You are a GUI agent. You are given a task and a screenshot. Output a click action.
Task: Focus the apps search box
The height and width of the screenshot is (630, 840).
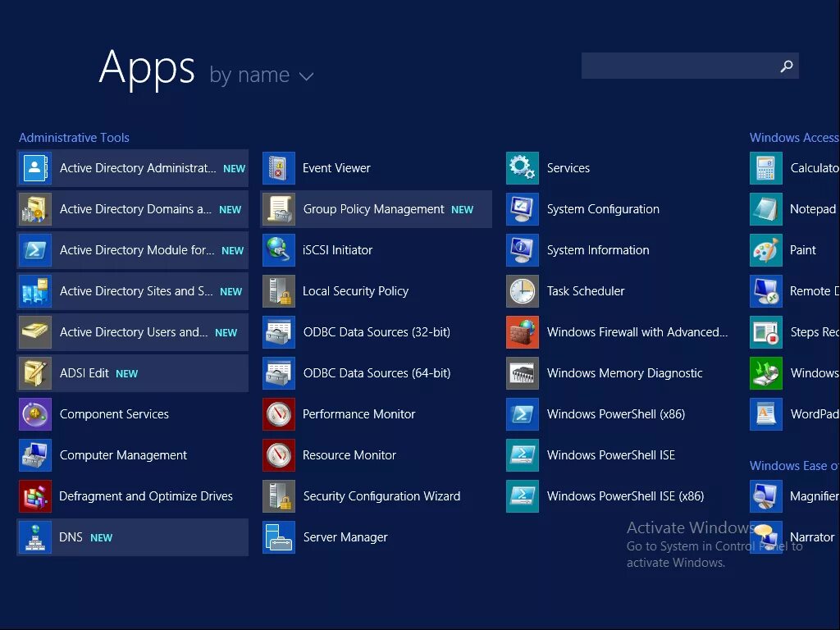(x=690, y=66)
